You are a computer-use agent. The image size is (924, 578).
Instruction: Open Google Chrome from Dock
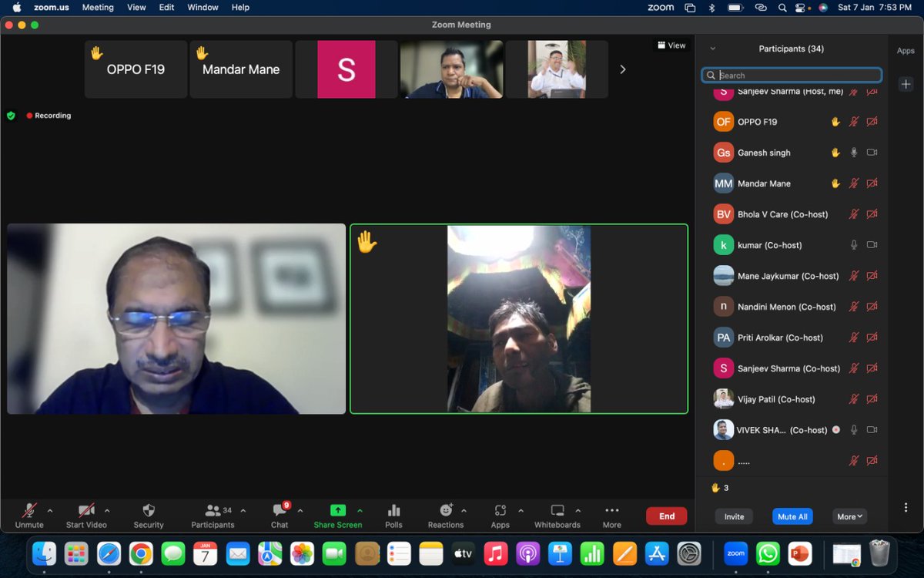[x=141, y=553]
